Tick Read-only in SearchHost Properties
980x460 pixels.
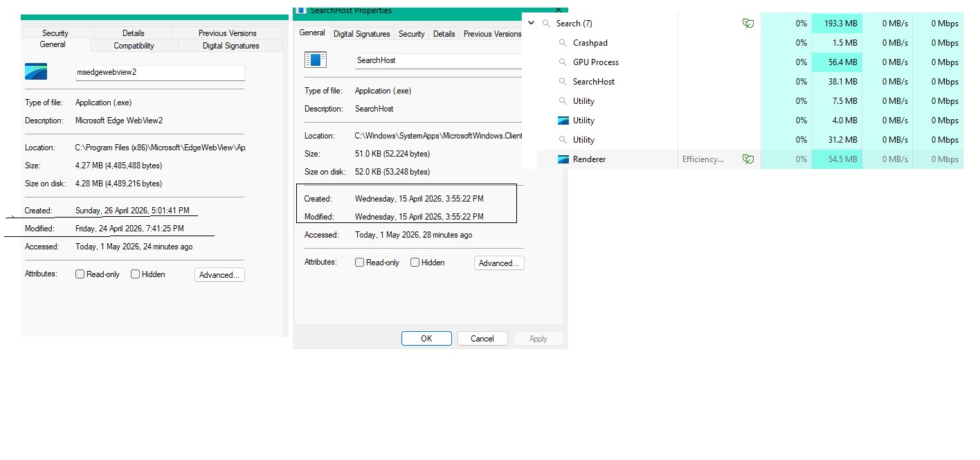[360, 263]
